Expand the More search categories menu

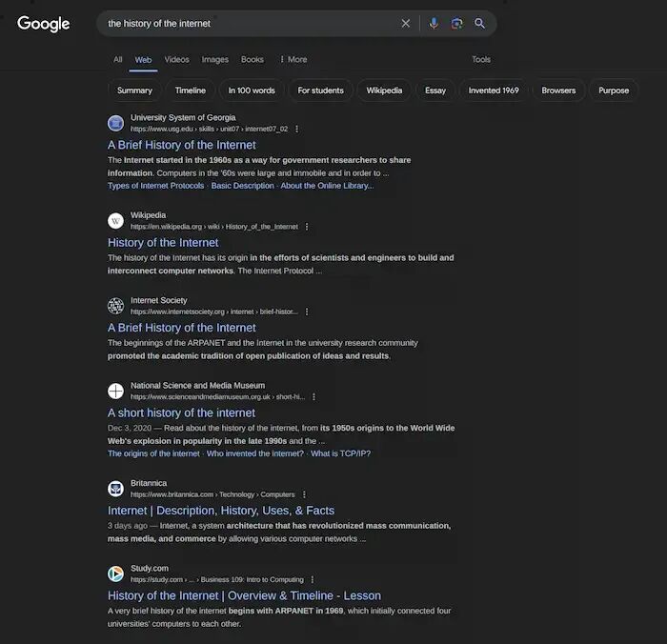tap(293, 60)
